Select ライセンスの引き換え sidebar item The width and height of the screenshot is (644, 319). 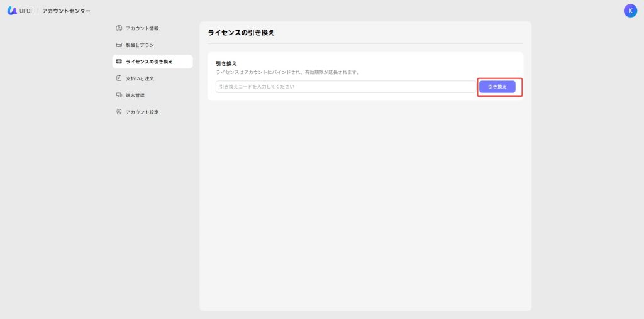pos(152,62)
